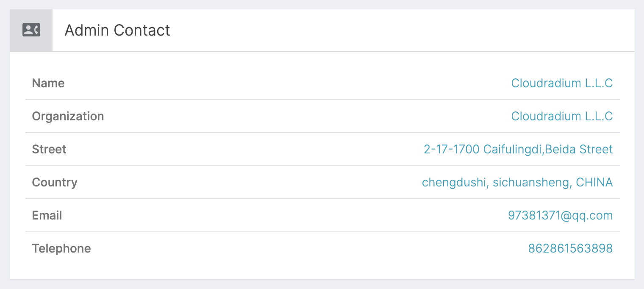Viewport: 644px width, 289px height.
Task: Select the Organization field label
Action: tap(68, 116)
